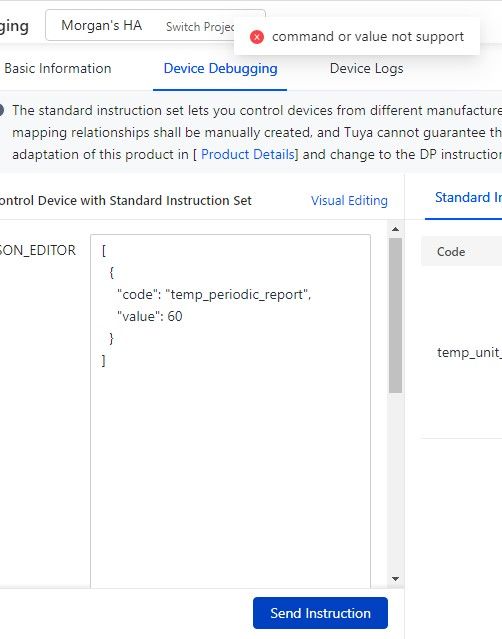Click the vertical scrollbar thumb of editor

(395, 315)
